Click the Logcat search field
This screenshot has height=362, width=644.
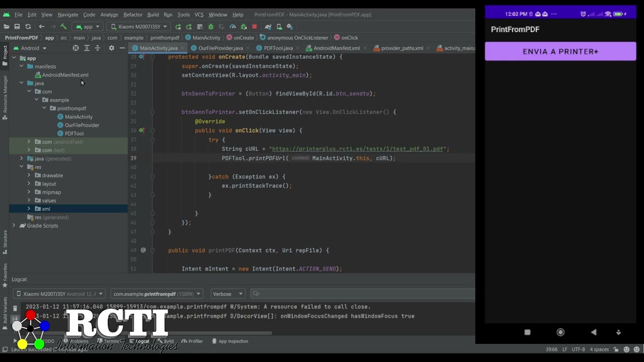coord(362,294)
